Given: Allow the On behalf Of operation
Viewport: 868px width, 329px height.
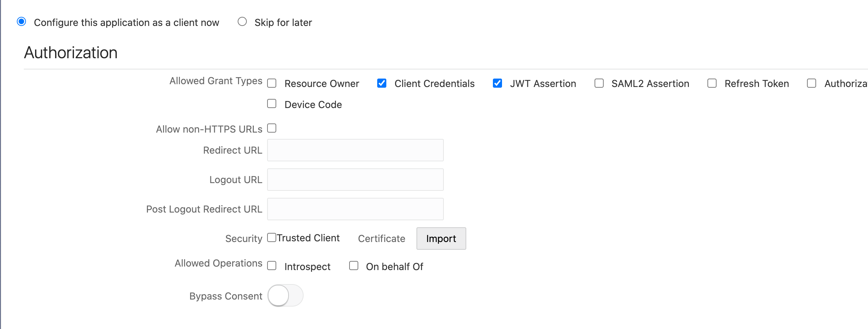Looking at the screenshot, I should [x=353, y=266].
